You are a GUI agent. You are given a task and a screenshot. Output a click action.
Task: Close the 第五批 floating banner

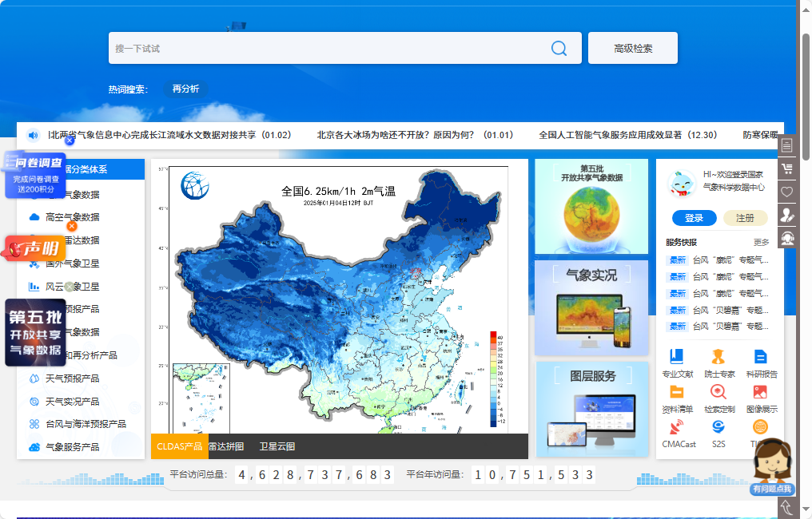(x=70, y=287)
